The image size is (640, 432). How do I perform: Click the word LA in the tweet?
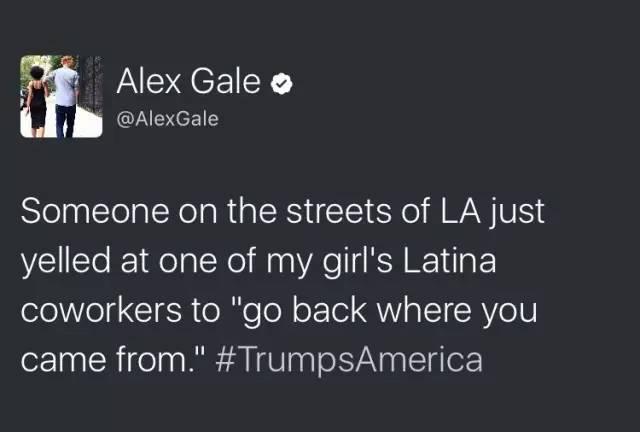point(460,211)
